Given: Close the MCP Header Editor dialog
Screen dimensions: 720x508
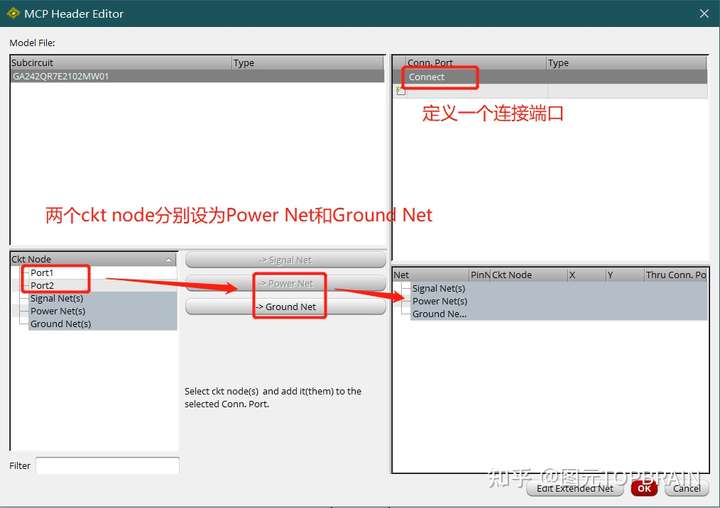Looking at the screenshot, I should point(704,13).
